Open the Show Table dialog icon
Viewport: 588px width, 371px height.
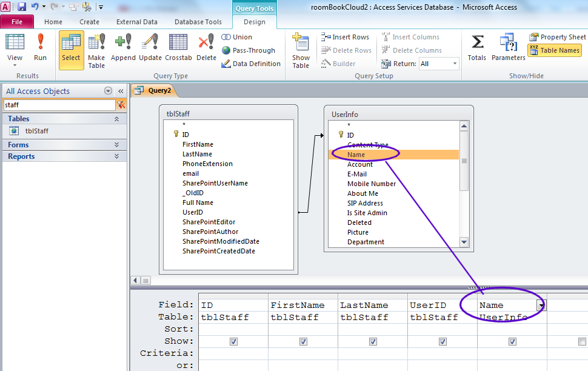(301, 48)
